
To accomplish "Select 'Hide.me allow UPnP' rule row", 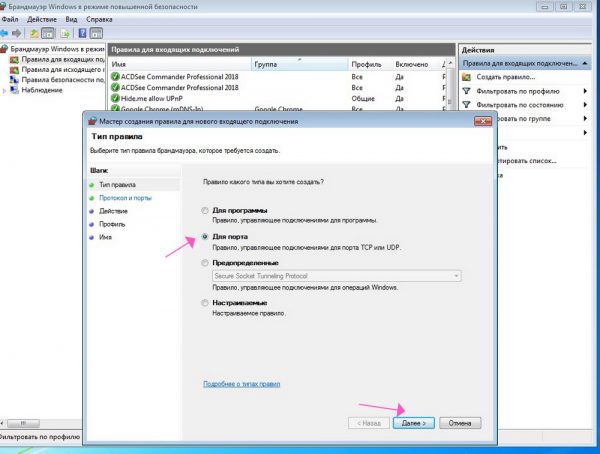I will tap(278, 98).
